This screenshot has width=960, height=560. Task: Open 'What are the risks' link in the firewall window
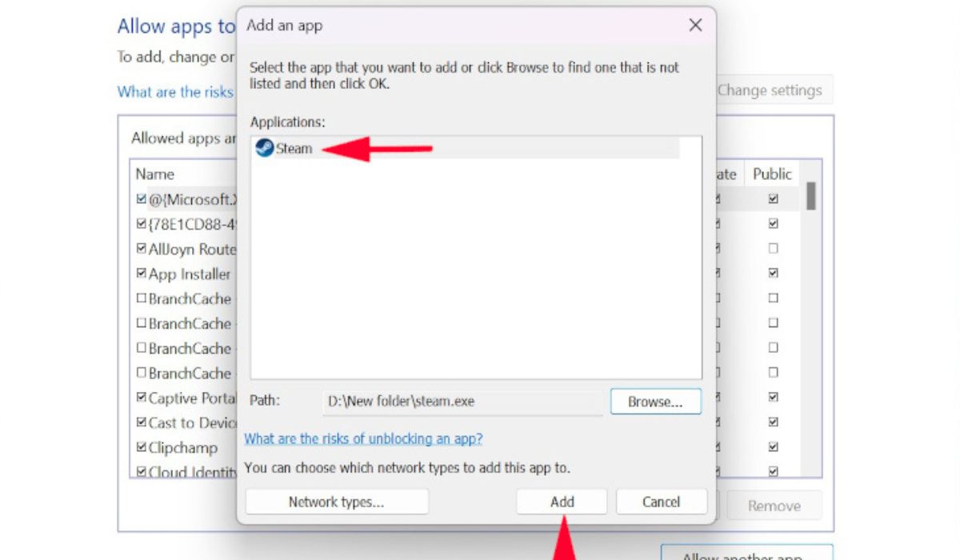click(175, 92)
